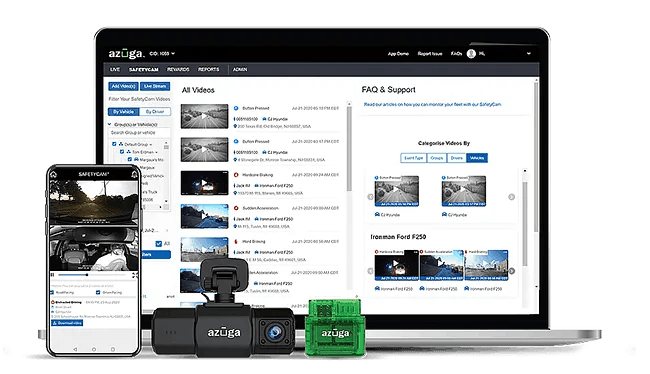Click the Live Stream button
The width and height of the screenshot is (650, 374).
[x=155, y=86]
